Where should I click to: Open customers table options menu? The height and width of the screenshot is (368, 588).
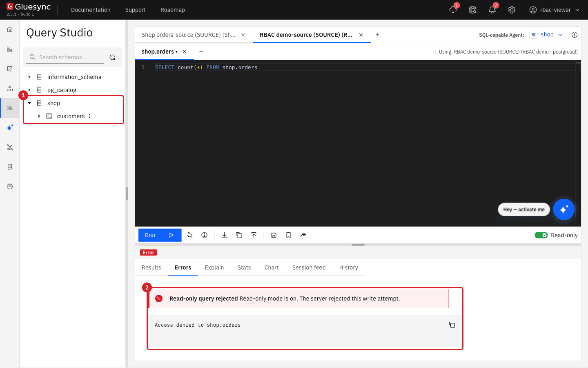(x=90, y=116)
